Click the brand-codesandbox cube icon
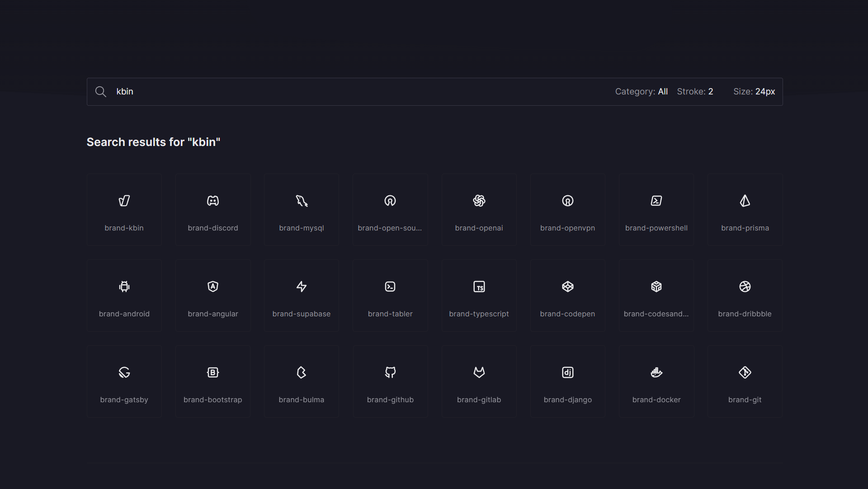 (656, 287)
